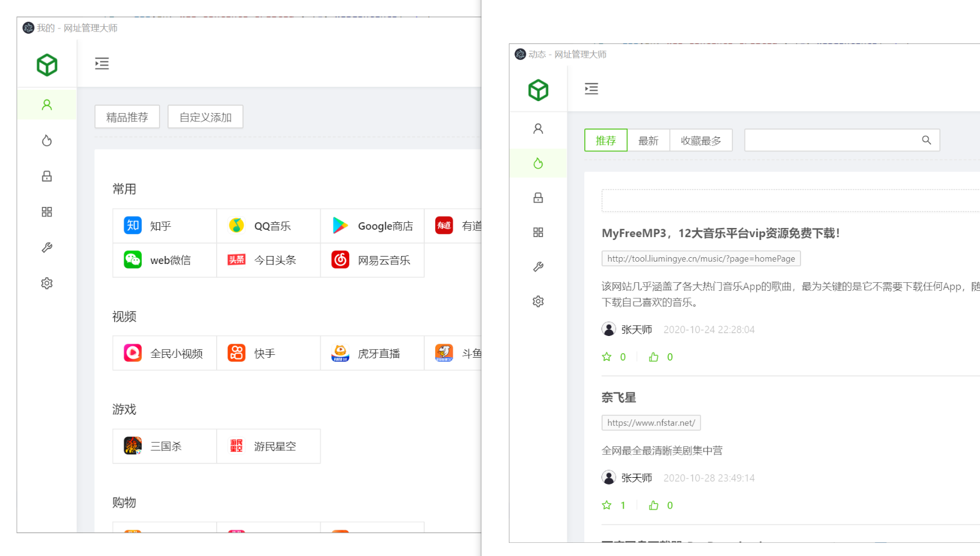Click the search magnifier icon in 动态 window
This screenshot has width=980, height=556.
[926, 140]
